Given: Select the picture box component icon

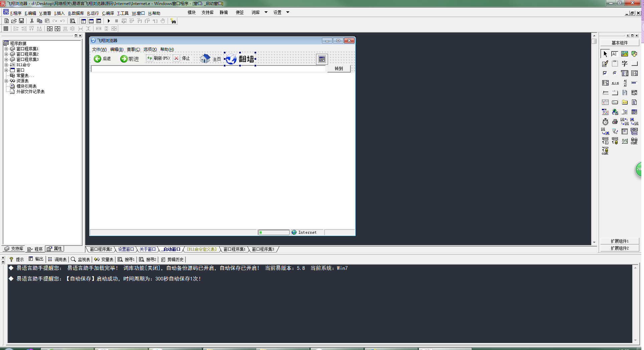Looking at the screenshot, I should tap(624, 54).
